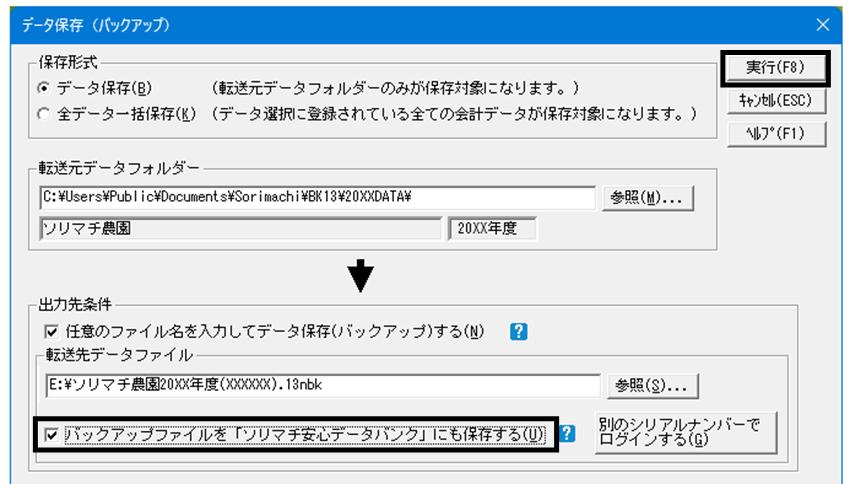The width and height of the screenshot is (850, 484).
Task: Browse source folder with 参照(M)... button
Action: (647, 198)
